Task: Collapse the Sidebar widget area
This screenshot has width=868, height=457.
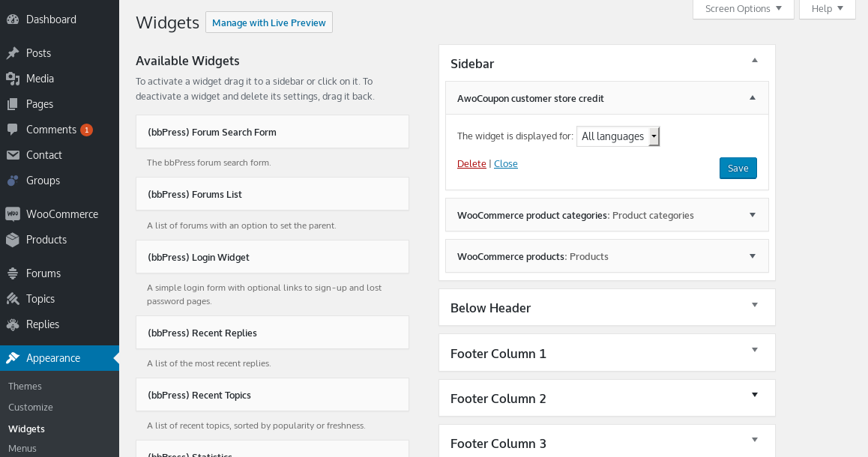Action: 755,60
